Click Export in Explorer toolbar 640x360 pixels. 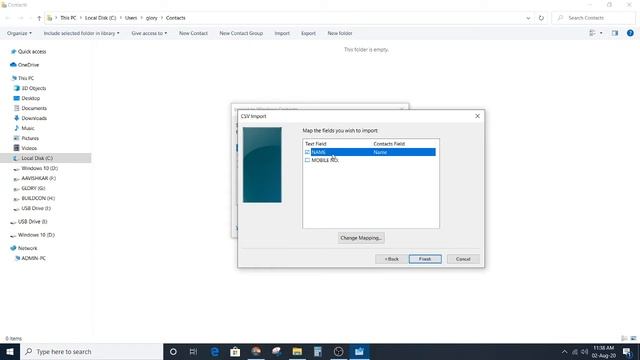point(308,33)
